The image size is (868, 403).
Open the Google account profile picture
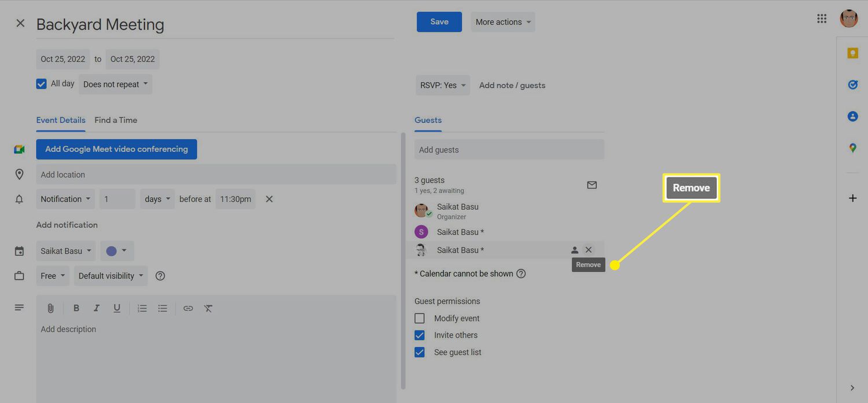849,19
